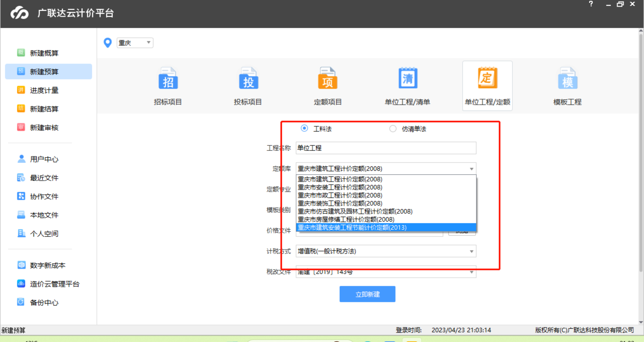
Task: Collapse the 定额库 dropdown arrow
Action: pyautogui.click(x=471, y=169)
